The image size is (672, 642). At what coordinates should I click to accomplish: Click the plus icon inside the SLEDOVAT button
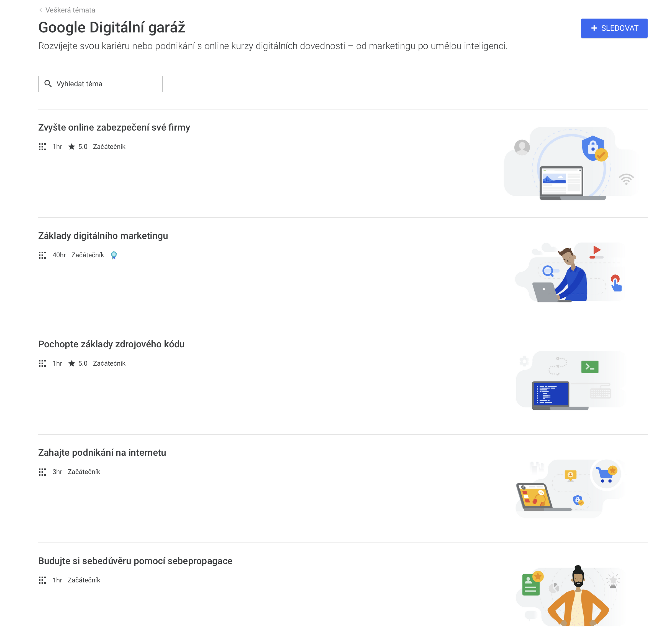click(594, 28)
